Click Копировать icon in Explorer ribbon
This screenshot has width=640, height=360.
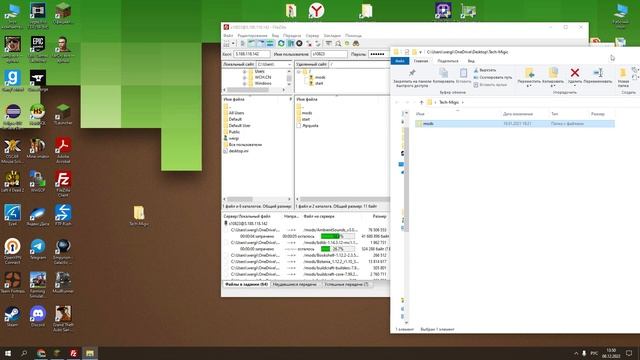coord(443,73)
